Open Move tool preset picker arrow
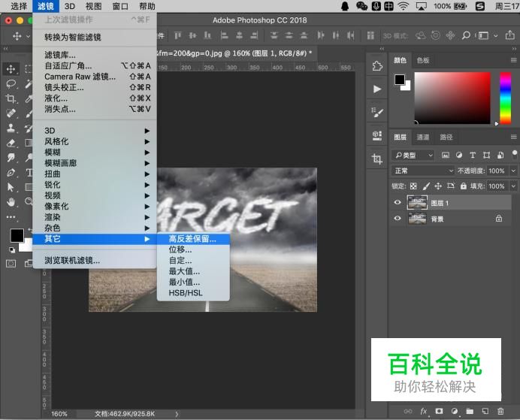This screenshot has height=420, width=520. click(29, 36)
